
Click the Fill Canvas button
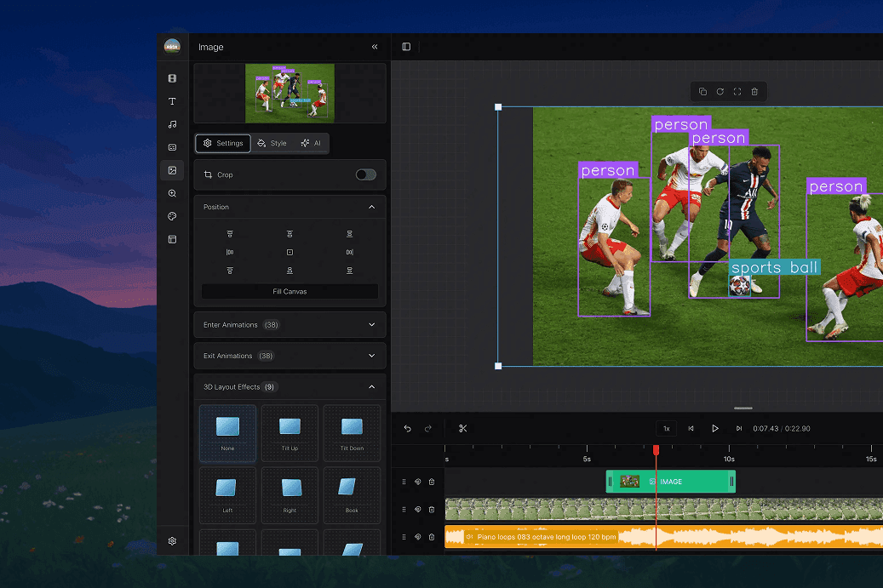tap(290, 292)
